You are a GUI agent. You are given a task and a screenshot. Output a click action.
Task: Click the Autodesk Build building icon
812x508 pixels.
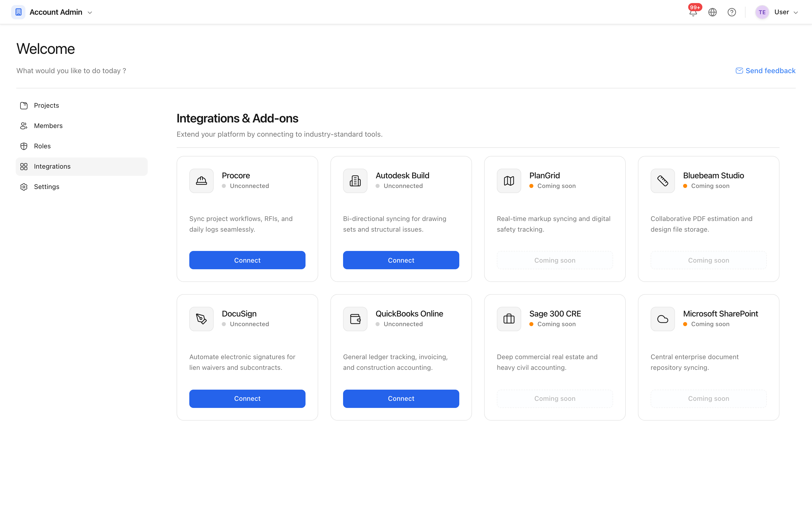[x=355, y=181]
